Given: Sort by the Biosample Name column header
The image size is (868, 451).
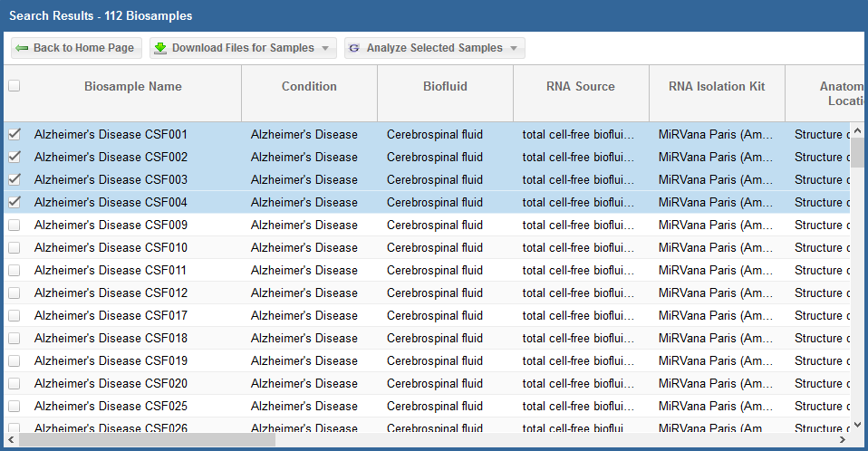Looking at the screenshot, I should (x=132, y=87).
